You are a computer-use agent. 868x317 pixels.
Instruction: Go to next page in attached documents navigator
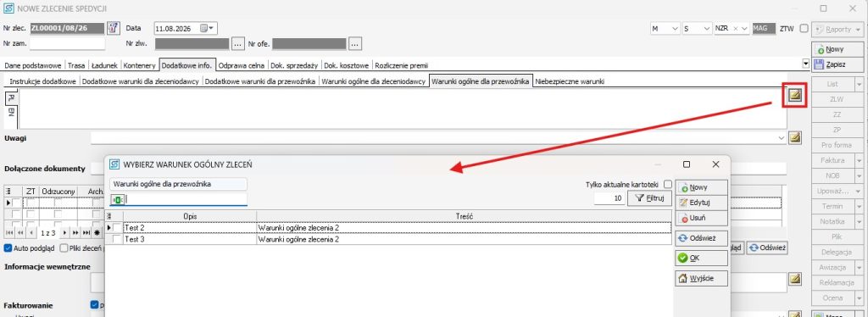pyautogui.click(x=75, y=233)
